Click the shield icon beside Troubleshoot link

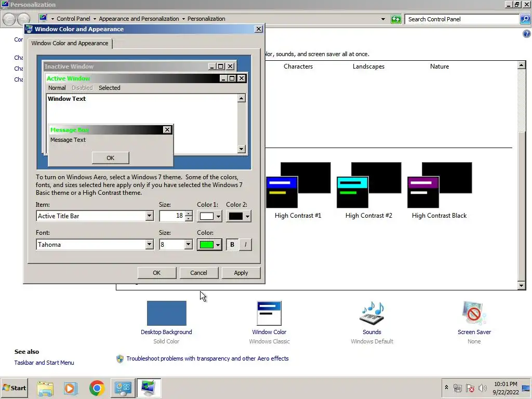tap(120, 358)
